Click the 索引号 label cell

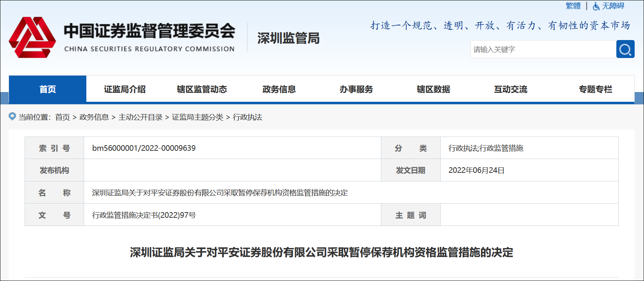[55, 148]
